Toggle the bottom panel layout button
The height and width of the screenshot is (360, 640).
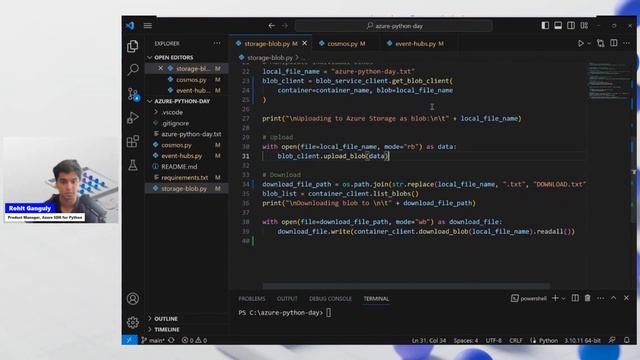click(x=558, y=25)
